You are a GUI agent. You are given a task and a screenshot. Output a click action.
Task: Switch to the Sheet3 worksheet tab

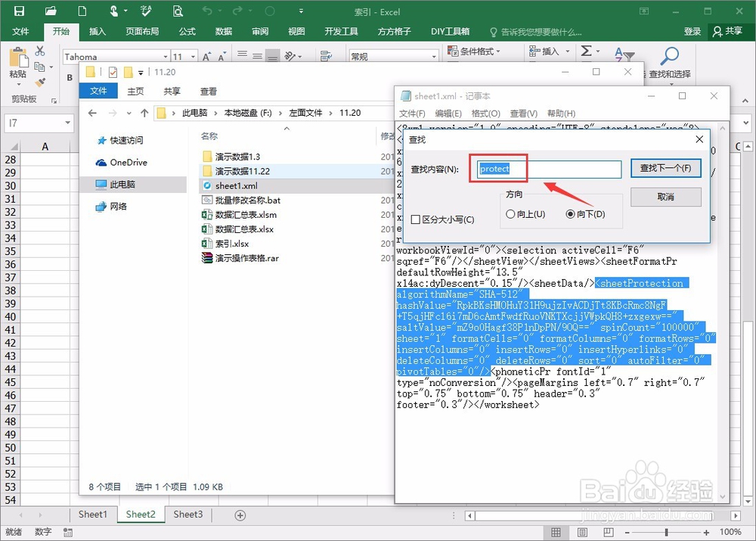tap(188, 515)
